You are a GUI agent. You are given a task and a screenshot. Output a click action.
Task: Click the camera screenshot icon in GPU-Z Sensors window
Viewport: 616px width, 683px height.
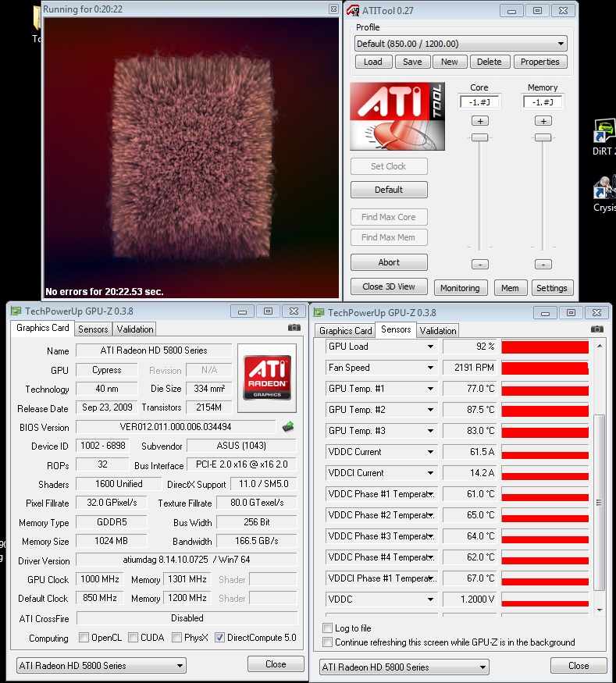point(596,329)
